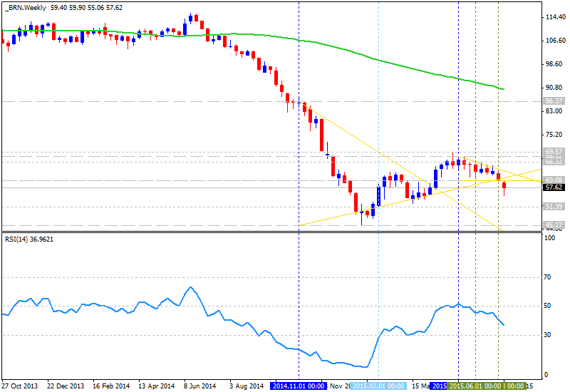Select the 2015.02.01 00:00 light blue date marker
Screen dimensions: 570x392
pyautogui.click(x=378, y=386)
